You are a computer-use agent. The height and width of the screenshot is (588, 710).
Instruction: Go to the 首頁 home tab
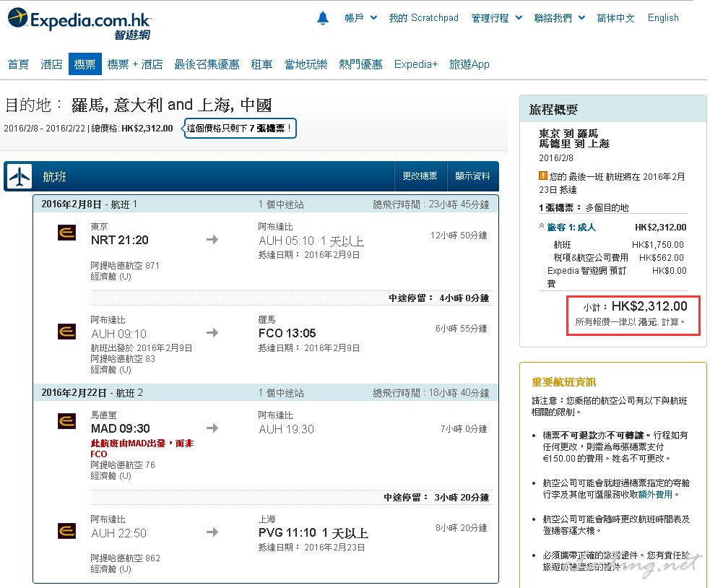(19, 64)
